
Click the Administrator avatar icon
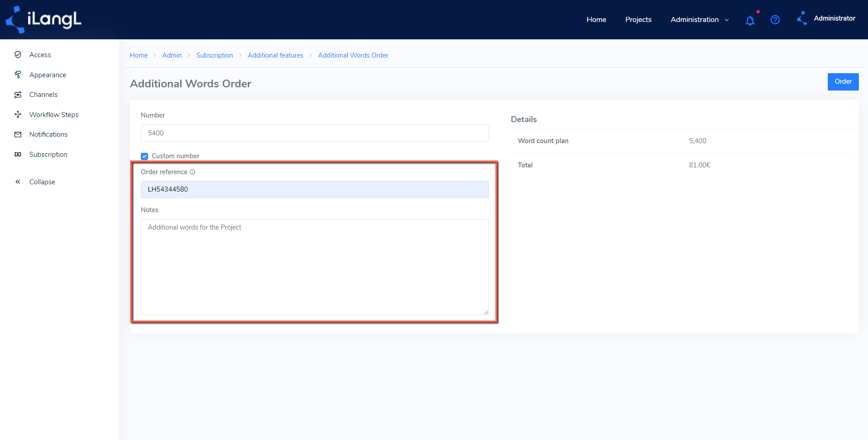click(x=802, y=19)
